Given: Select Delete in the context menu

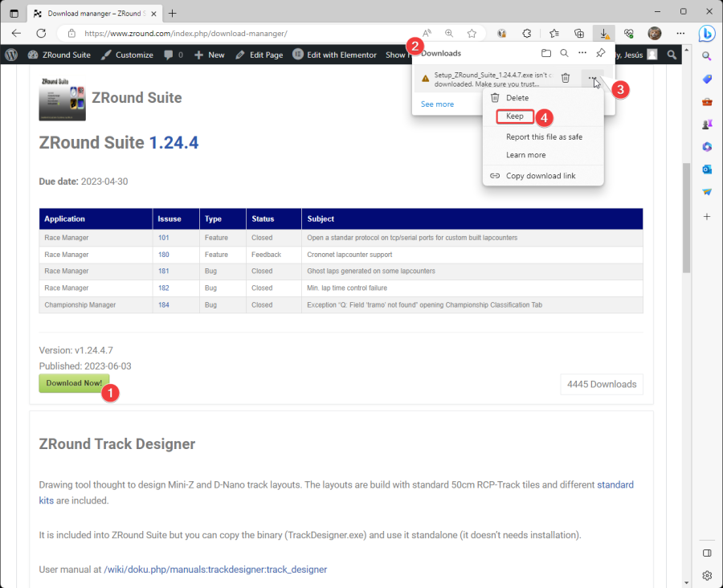Looking at the screenshot, I should [x=543, y=98].
